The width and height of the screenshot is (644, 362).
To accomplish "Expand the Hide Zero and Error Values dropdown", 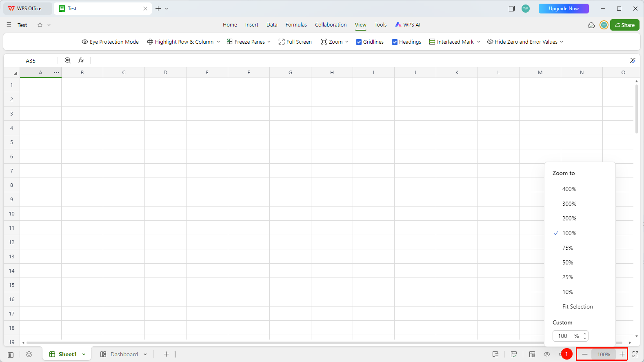I will click(x=562, y=42).
